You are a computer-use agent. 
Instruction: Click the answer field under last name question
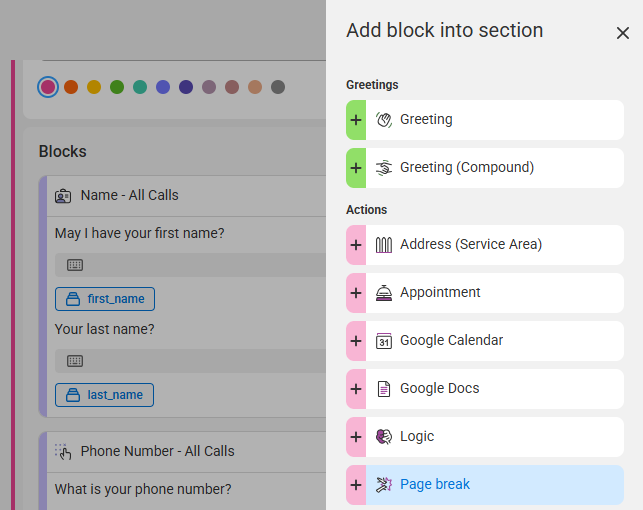(190, 361)
